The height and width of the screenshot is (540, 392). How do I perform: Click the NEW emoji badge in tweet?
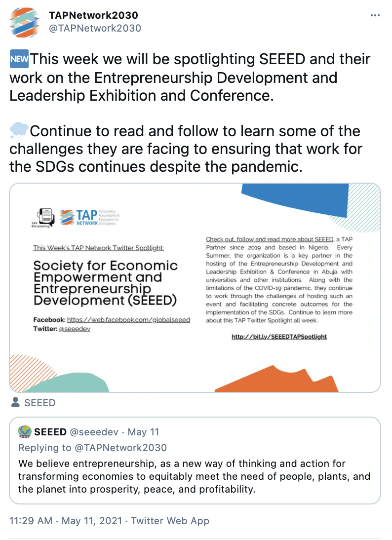tap(19, 60)
